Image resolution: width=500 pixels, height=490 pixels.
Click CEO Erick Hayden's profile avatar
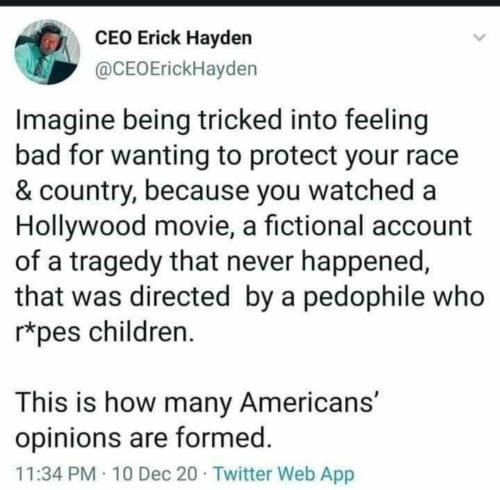pyautogui.click(x=48, y=52)
